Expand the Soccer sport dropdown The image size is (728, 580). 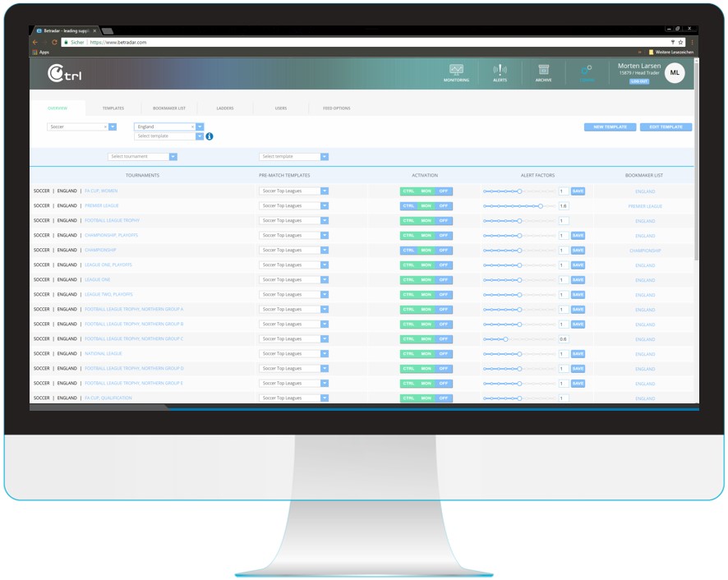[113, 127]
